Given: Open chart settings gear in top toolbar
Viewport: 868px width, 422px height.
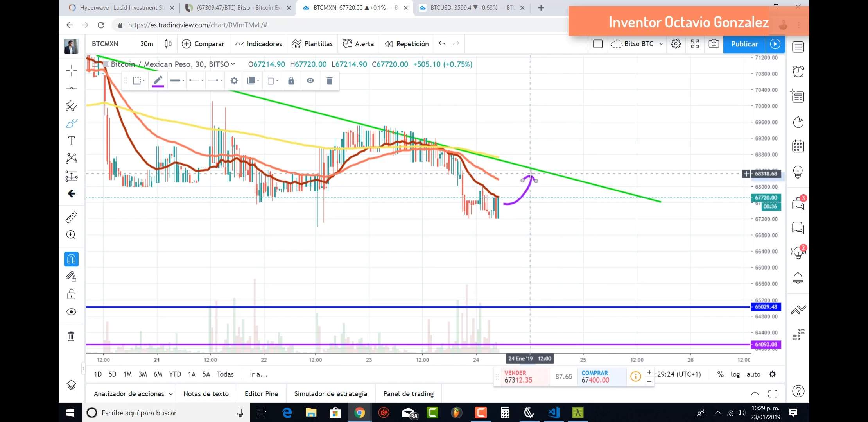Looking at the screenshot, I should coord(676,44).
